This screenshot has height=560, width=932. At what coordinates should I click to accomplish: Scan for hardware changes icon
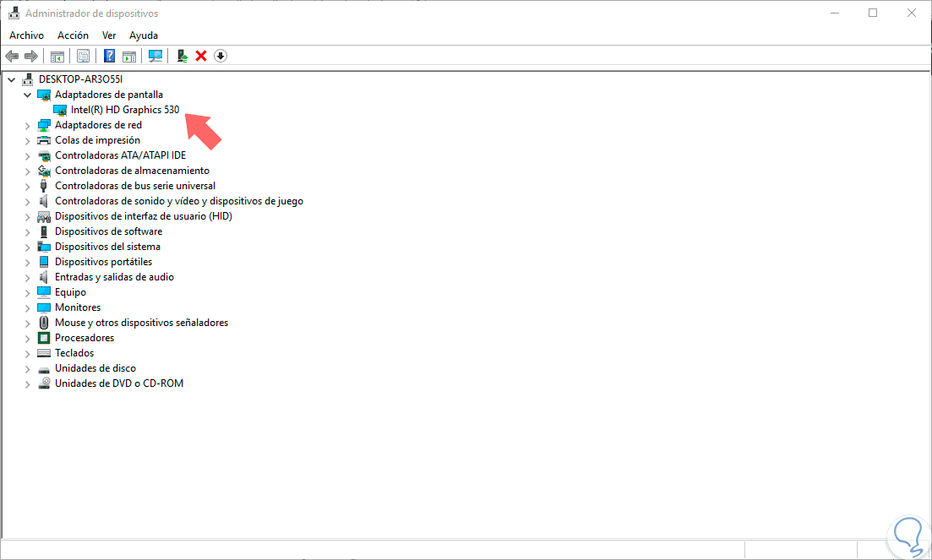point(155,56)
